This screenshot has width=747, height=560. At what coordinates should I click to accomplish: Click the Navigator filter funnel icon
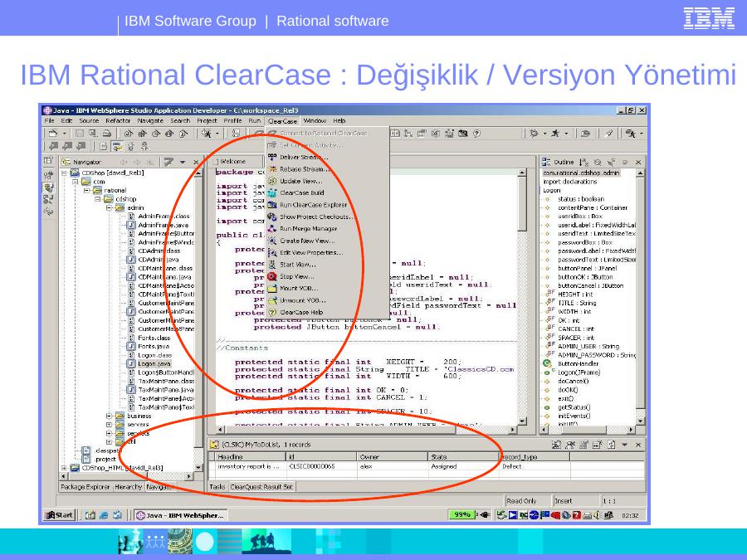(x=168, y=162)
